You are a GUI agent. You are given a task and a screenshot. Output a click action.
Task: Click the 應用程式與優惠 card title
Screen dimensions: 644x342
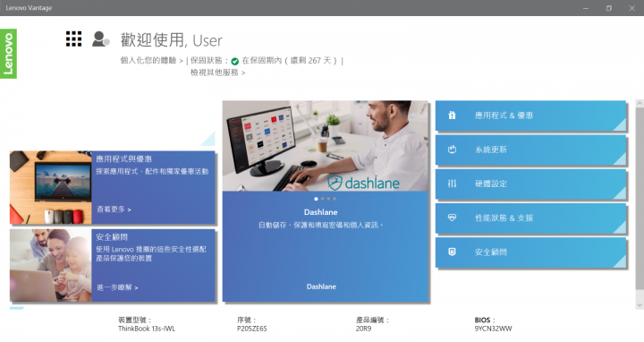[x=124, y=158]
